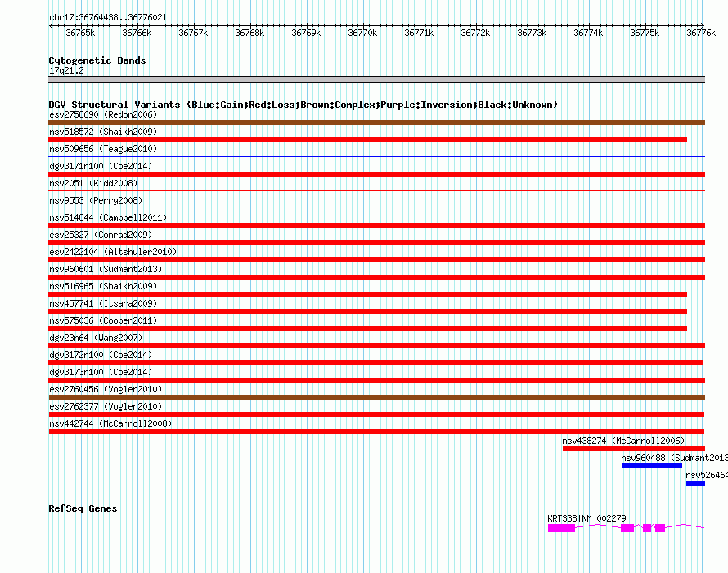
Task: Select the nsv9553 (Perry2008) variant label
Action: coord(96,200)
